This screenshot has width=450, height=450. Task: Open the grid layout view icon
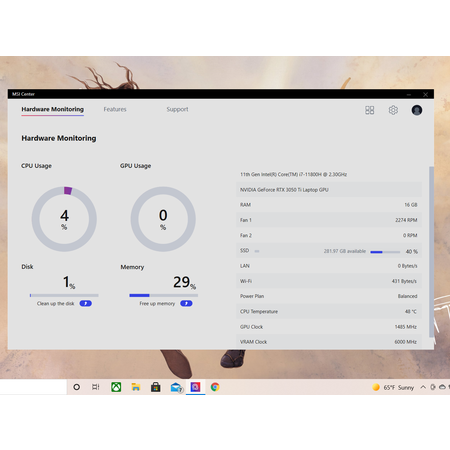(x=370, y=110)
